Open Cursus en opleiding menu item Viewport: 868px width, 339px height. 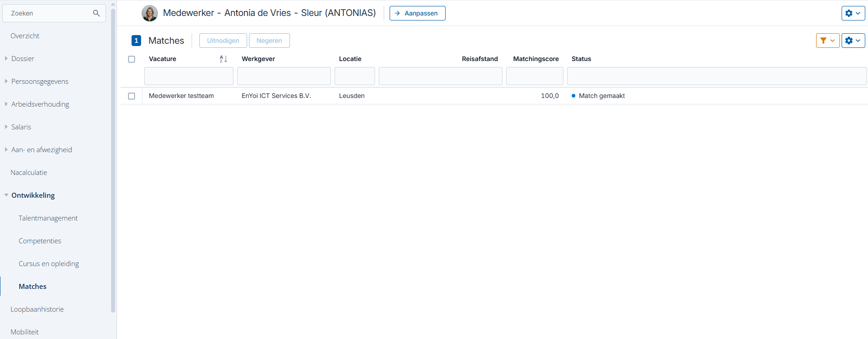tap(49, 264)
